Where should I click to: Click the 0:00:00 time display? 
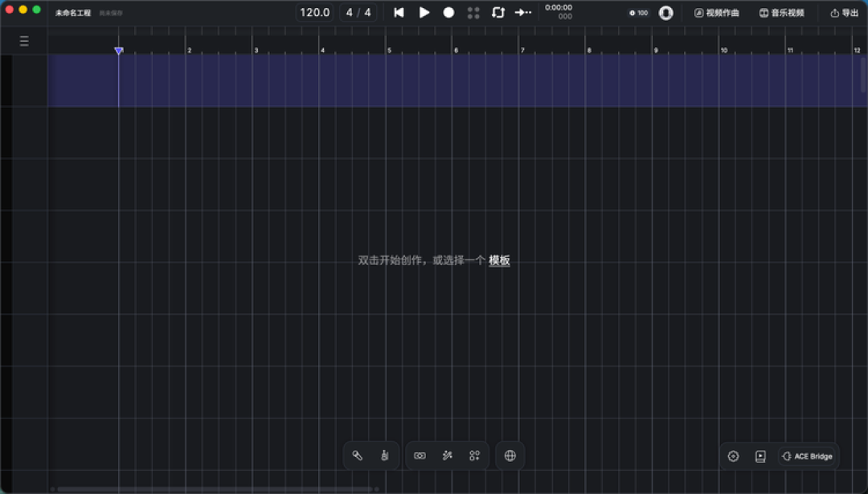(559, 8)
